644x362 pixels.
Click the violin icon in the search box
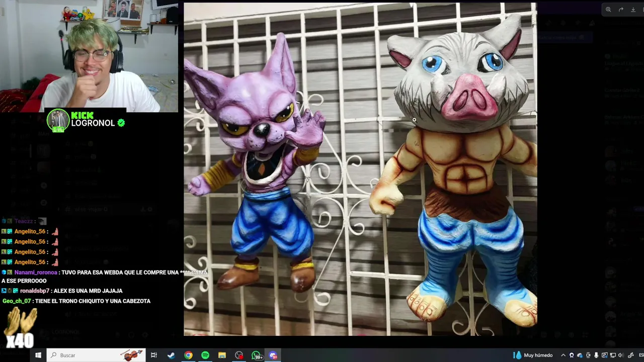[132, 355]
